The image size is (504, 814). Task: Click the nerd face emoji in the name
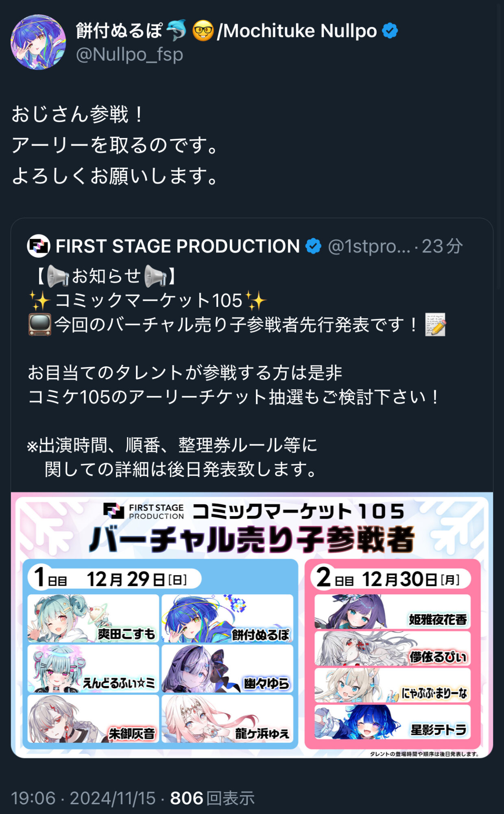pyautogui.click(x=203, y=31)
